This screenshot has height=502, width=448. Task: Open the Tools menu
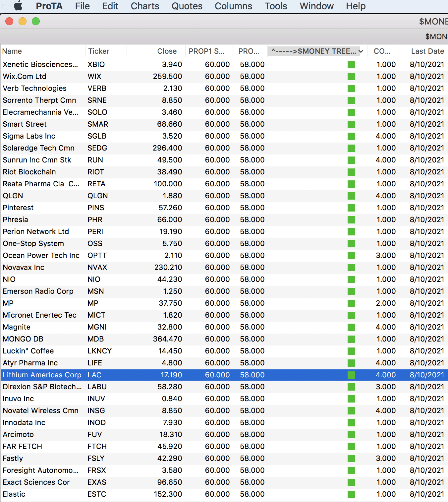click(276, 6)
